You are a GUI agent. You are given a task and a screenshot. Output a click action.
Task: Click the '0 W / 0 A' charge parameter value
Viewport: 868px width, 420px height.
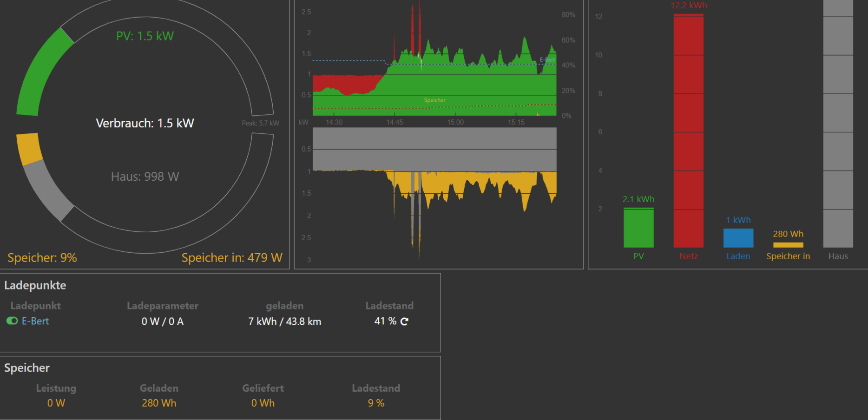point(163,322)
